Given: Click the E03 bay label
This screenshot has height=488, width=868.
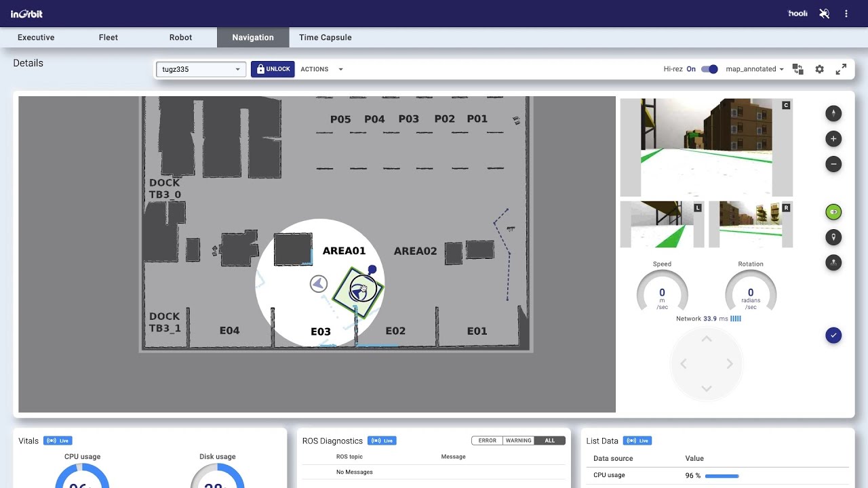Looking at the screenshot, I should (321, 331).
